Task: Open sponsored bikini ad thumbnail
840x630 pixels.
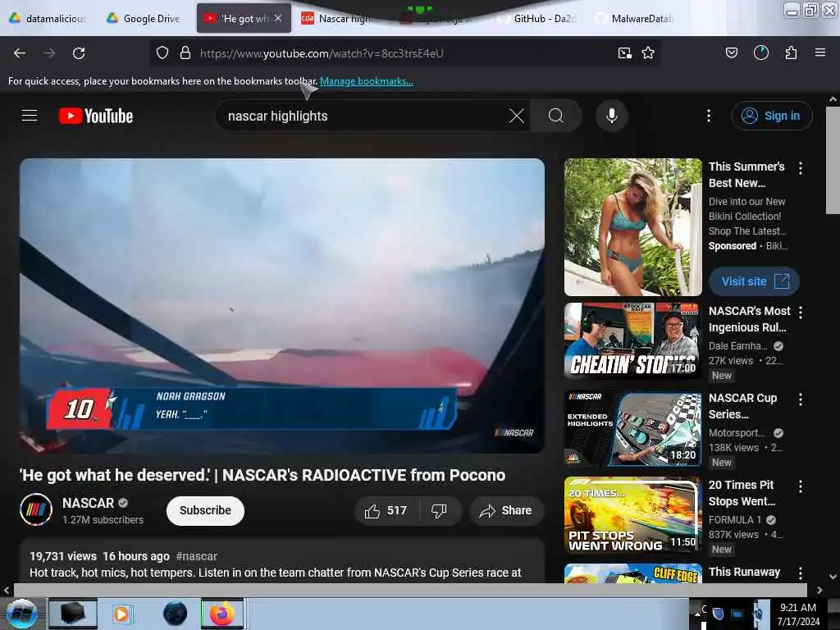Action: tap(632, 227)
